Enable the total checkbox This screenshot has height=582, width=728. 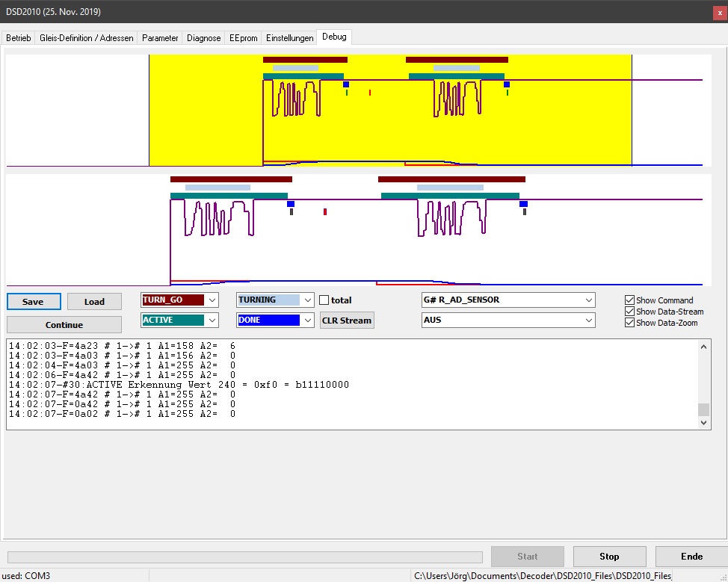coord(324,300)
